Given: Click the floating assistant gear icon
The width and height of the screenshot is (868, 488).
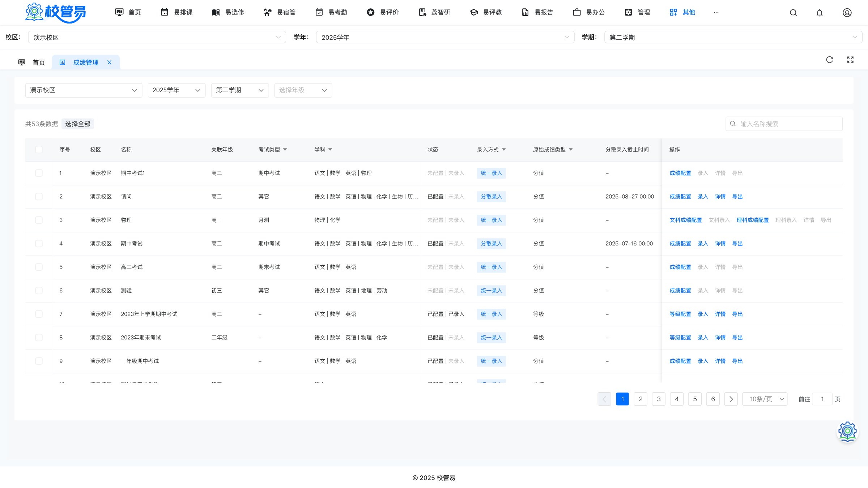Looking at the screenshot, I should pos(847,432).
